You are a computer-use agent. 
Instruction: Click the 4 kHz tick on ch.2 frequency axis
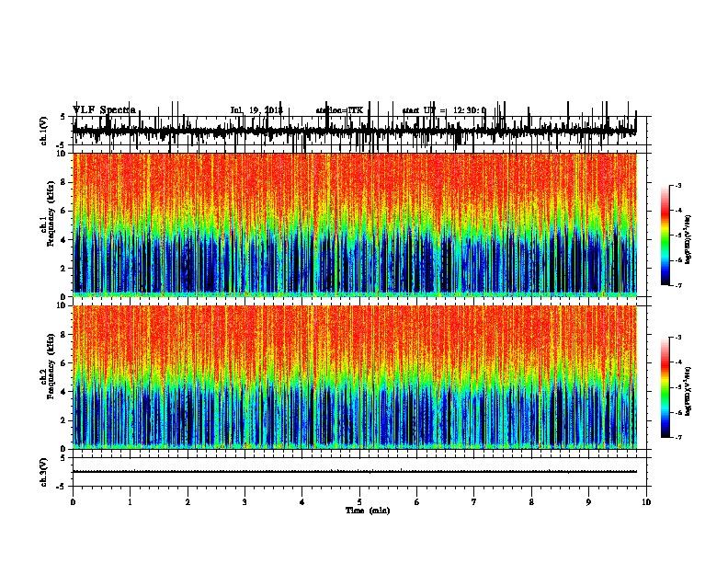pos(63,392)
